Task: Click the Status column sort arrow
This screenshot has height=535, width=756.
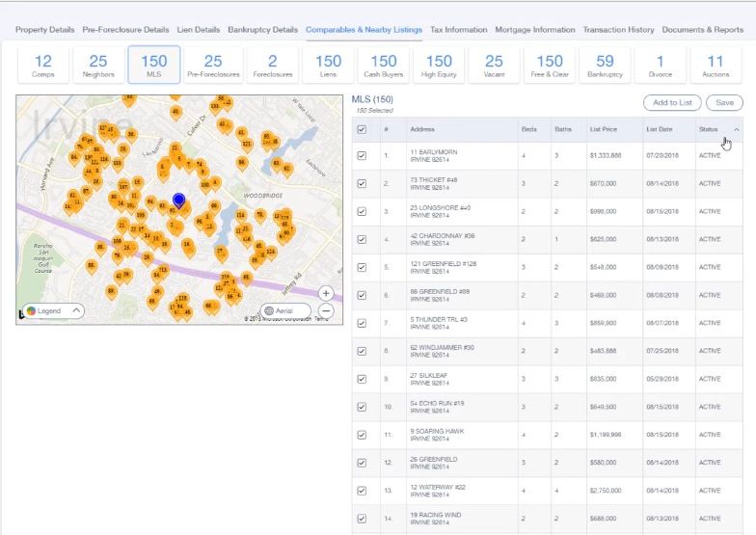Action: 737,129
